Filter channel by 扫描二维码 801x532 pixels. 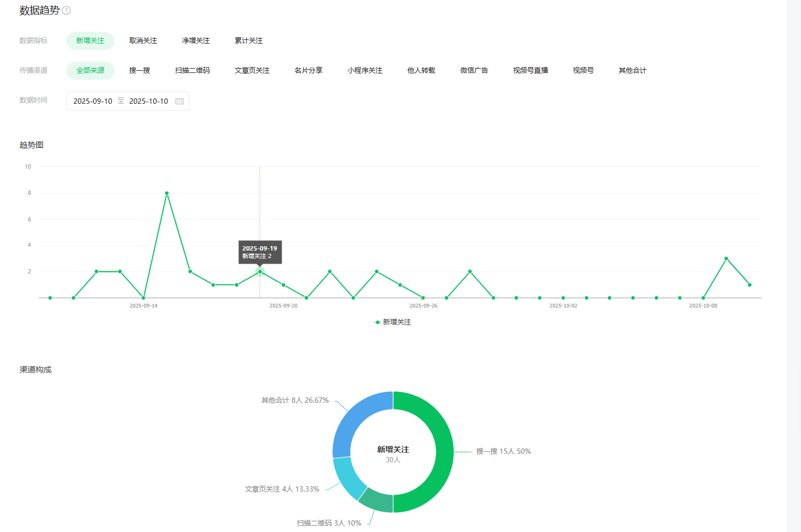[192, 71]
